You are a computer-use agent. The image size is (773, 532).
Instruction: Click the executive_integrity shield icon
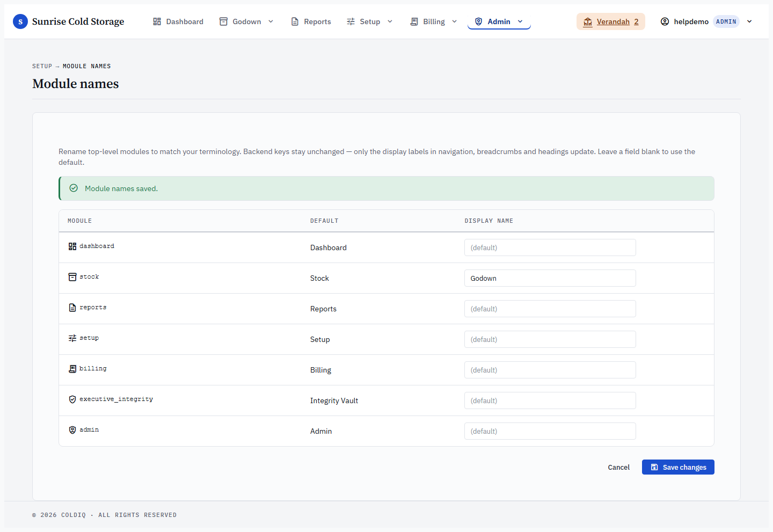tap(72, 399)
